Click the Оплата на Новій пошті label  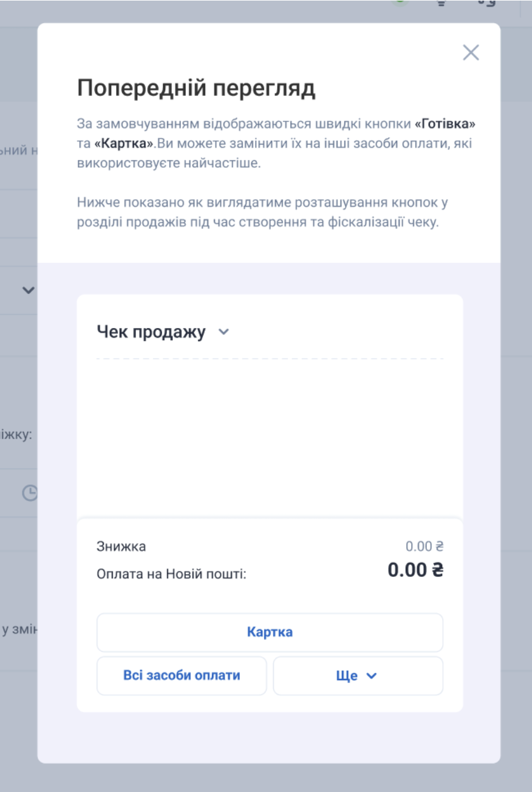171,573
